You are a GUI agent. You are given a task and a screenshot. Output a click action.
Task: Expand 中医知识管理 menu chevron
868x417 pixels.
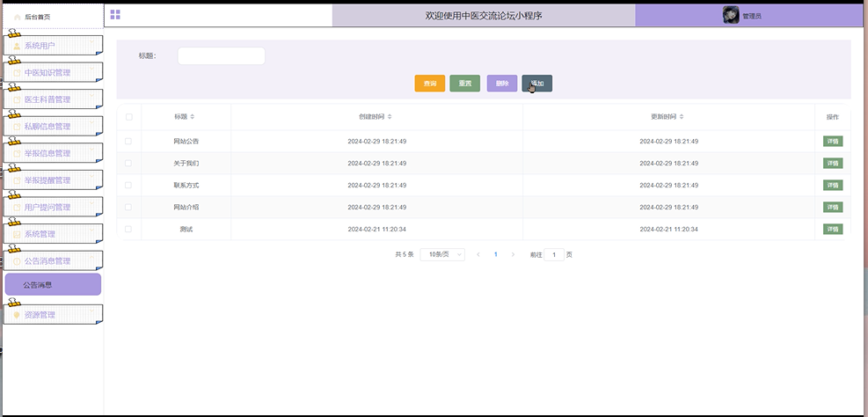[x=91, y=69]
